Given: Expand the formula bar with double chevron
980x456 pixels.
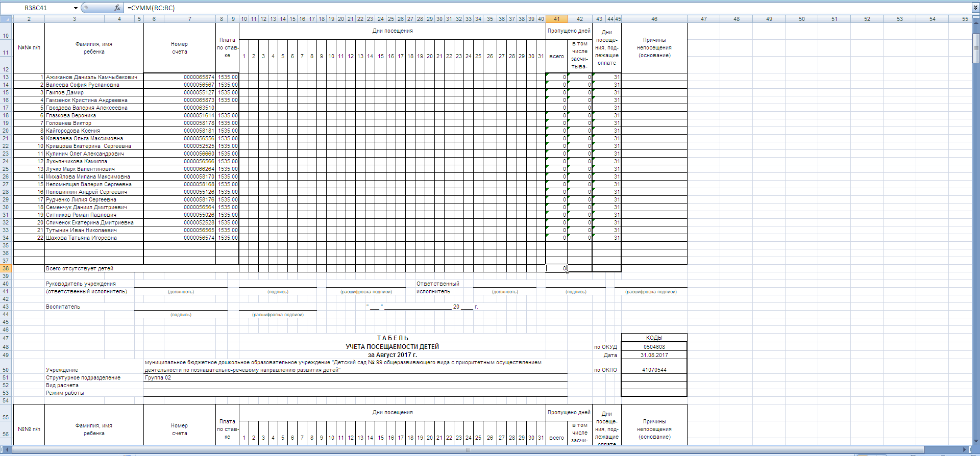Looking at the screenshot, I should [975, 8].
